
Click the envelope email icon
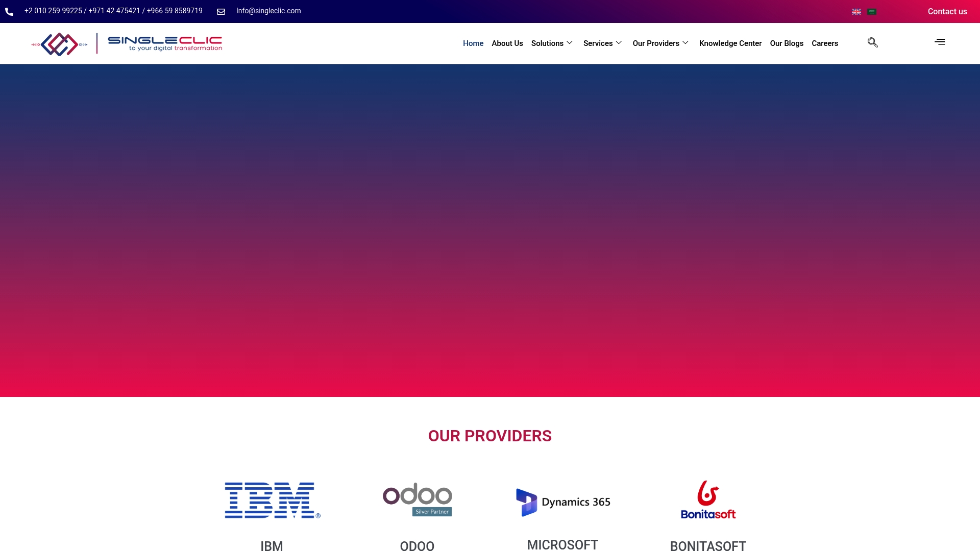(x=220, y=11)
